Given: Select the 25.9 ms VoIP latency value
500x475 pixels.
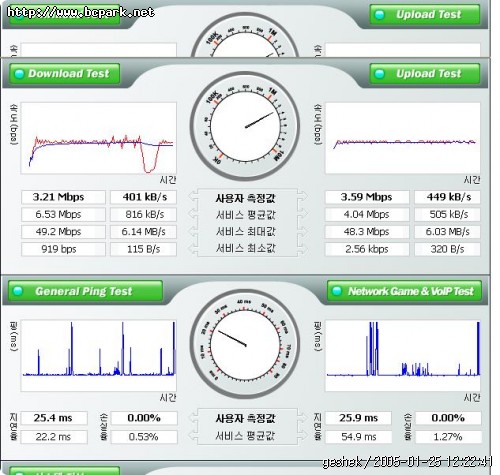Looking at the screenshot, I should (x=358, y=418).
